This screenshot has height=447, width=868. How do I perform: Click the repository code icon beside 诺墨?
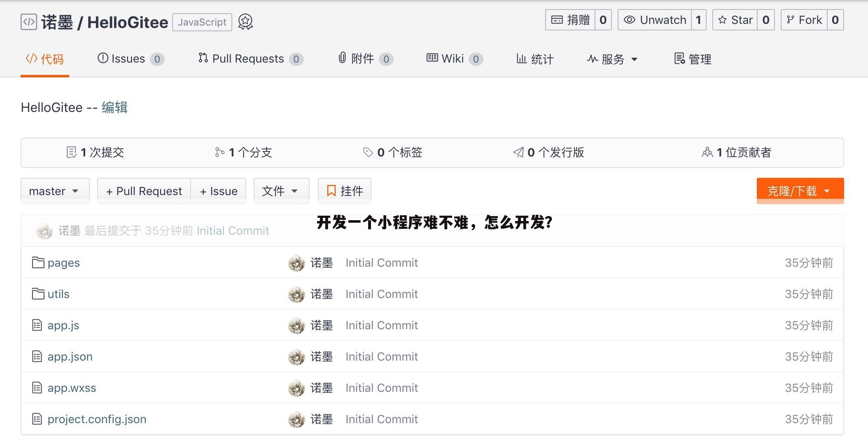click(29, 22)
